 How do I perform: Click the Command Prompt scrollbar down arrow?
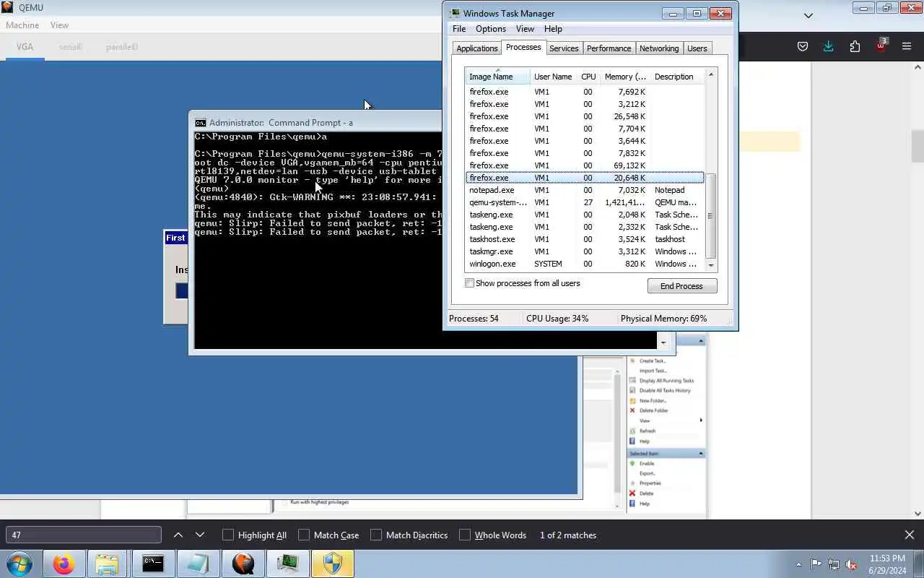663,342
